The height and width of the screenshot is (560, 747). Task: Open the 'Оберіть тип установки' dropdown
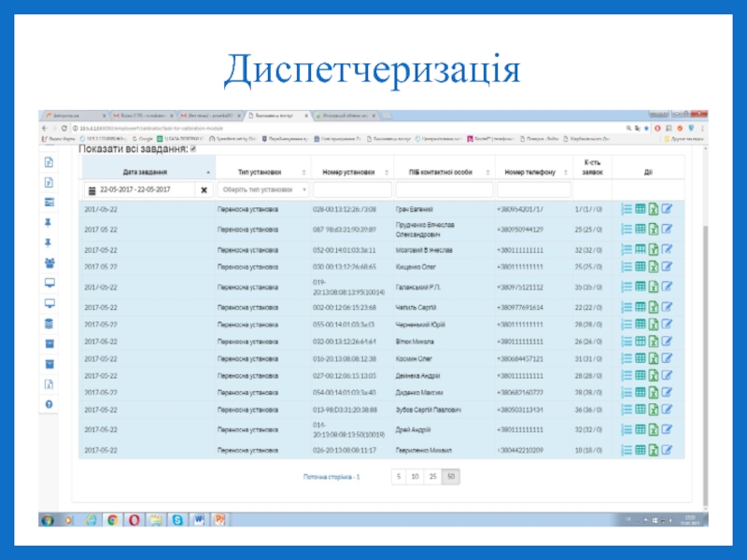coord(262,189)
